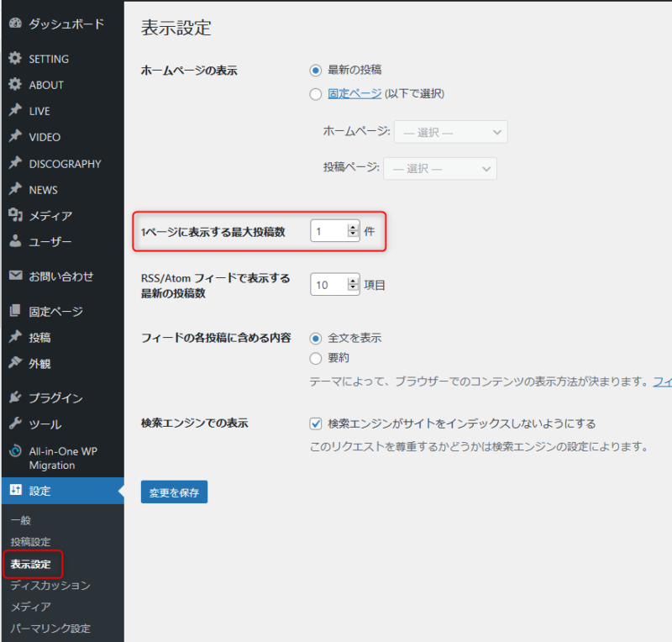Open the お問い合わせ envelope icon
This screenshot has height=642, width=672.
coord(15,276)
